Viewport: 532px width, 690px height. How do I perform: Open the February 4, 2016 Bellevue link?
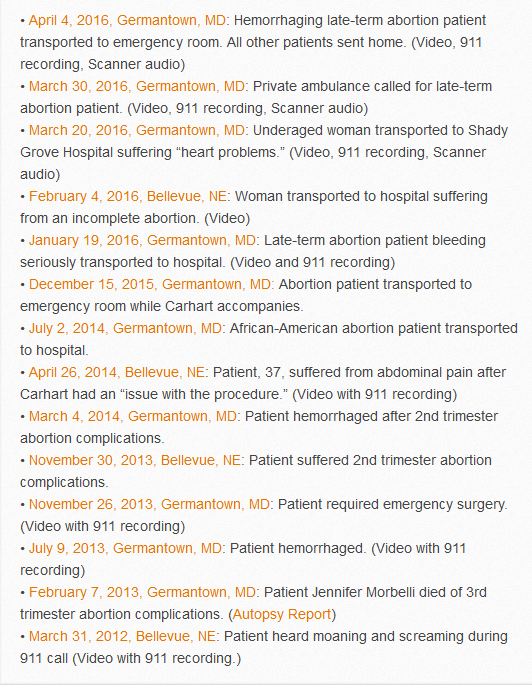coord(128,196)
